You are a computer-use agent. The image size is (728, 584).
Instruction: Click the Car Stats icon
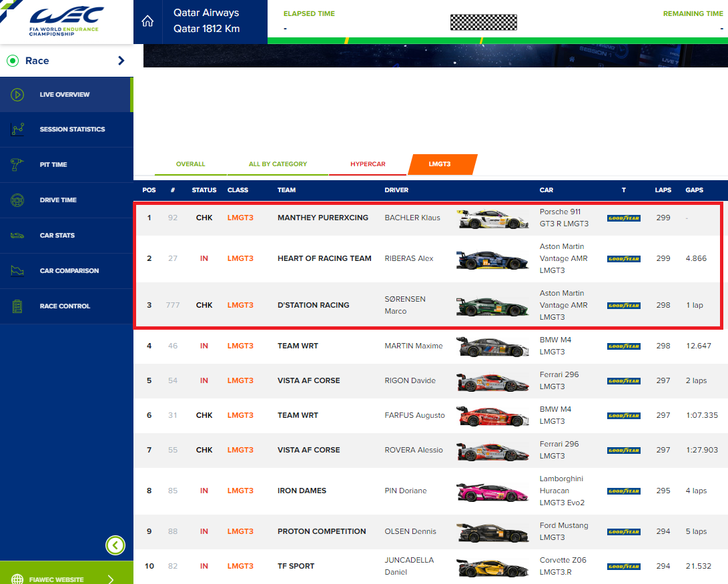[18, 236]
